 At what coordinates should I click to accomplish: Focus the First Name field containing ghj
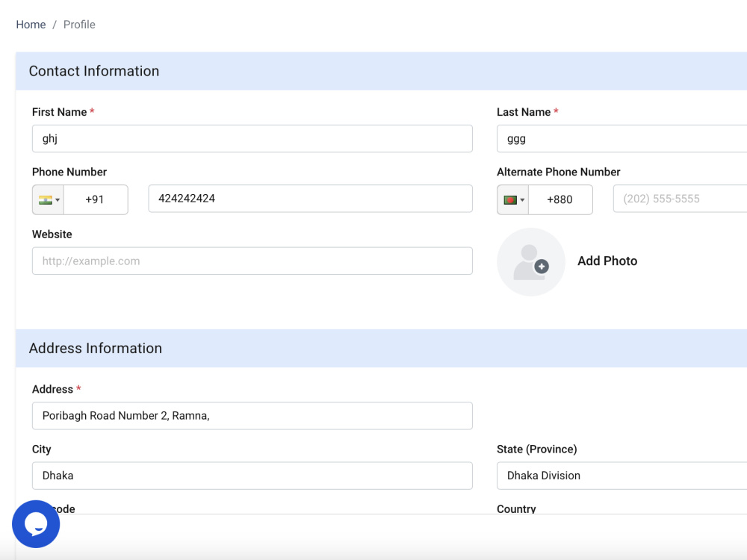(252, 139)
